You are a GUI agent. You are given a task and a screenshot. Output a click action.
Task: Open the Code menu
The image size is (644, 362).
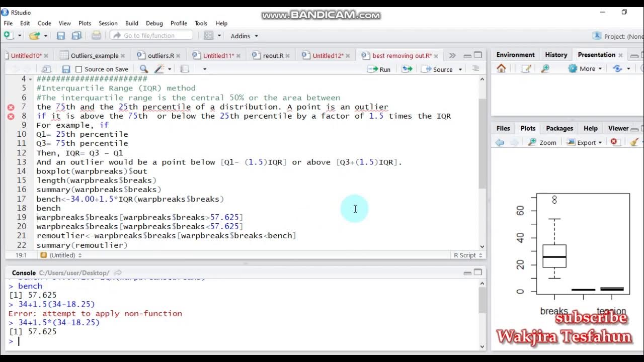[44, 23]
